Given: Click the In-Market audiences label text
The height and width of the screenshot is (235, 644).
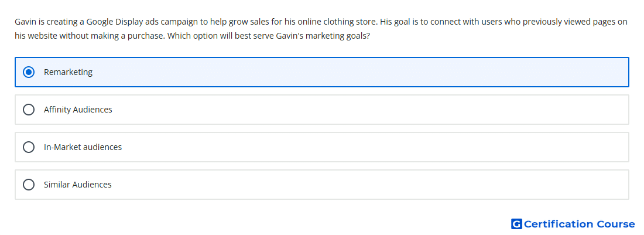Looking at the screenshot, I should click(x=83, y=147).
